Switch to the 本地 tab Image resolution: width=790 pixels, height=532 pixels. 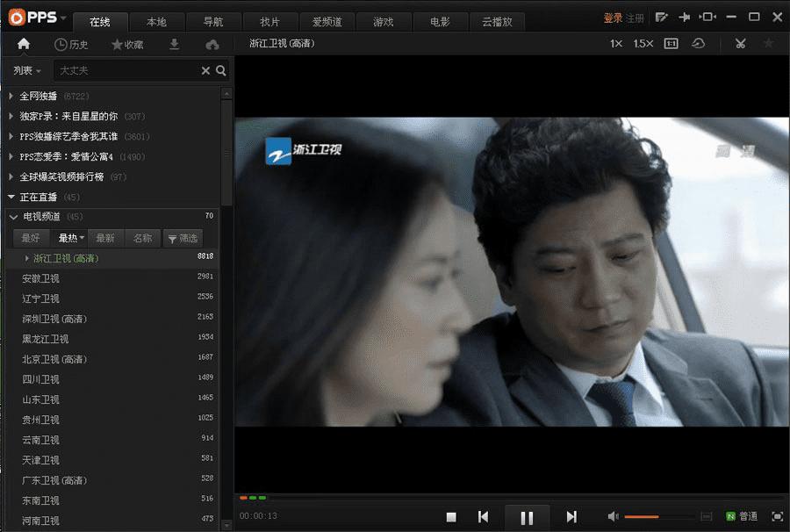tap(156, 22)
